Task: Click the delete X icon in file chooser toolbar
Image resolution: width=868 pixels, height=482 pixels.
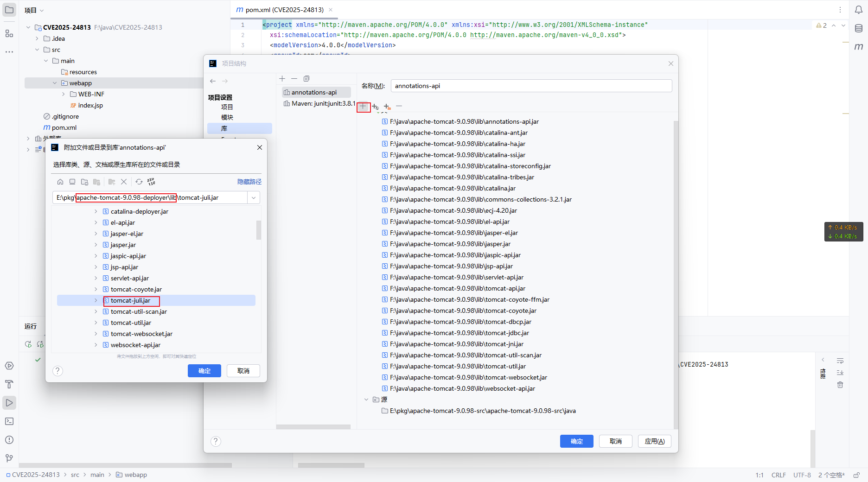Action: coord(124,182)
